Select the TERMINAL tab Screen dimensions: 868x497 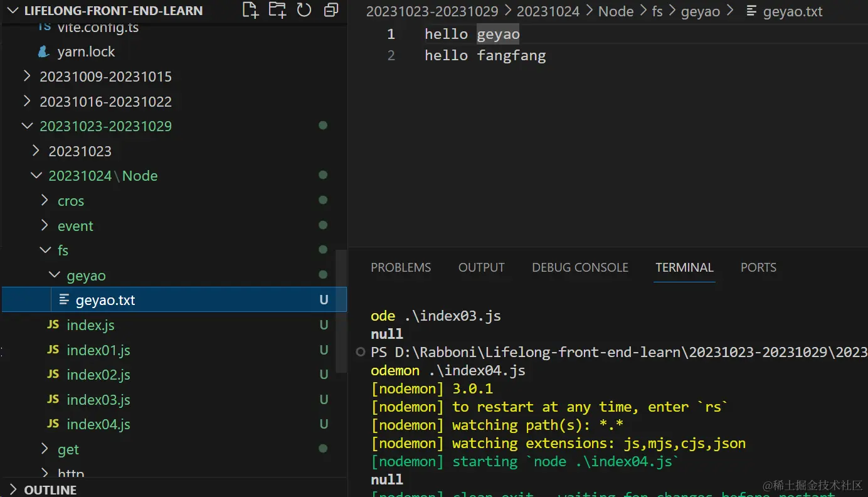click(684, 268)
